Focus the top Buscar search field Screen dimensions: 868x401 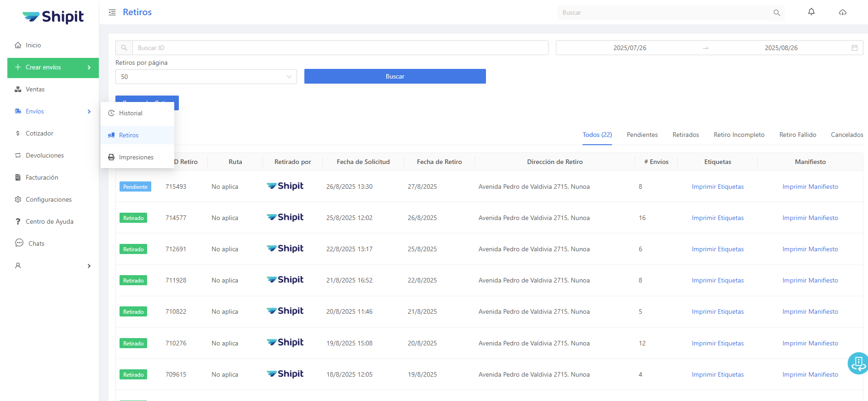pos(664,13)
